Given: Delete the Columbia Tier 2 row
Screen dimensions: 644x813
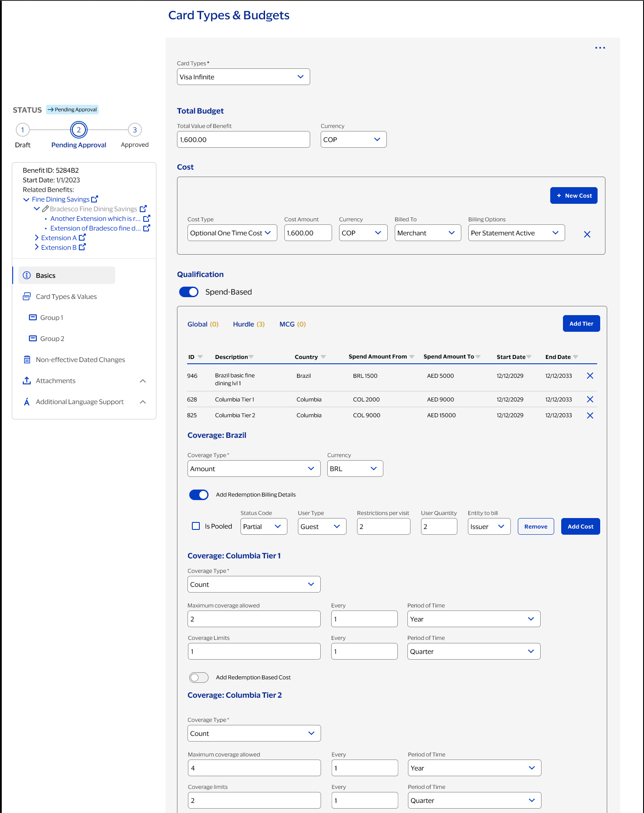Looking at the screenshot, I should tap(590, 415).
